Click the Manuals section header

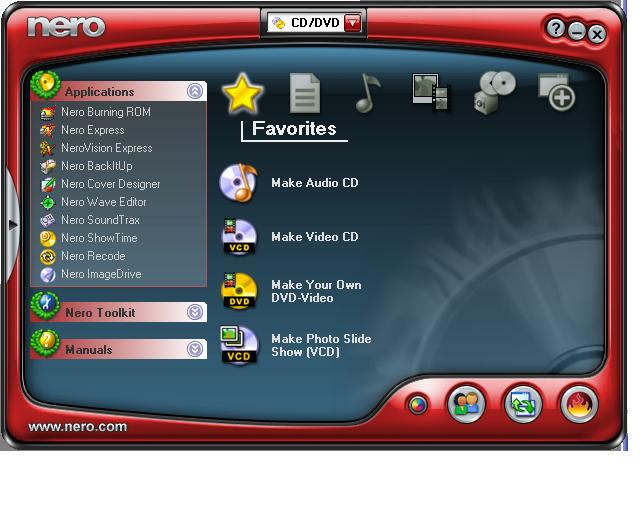(119, 349)
